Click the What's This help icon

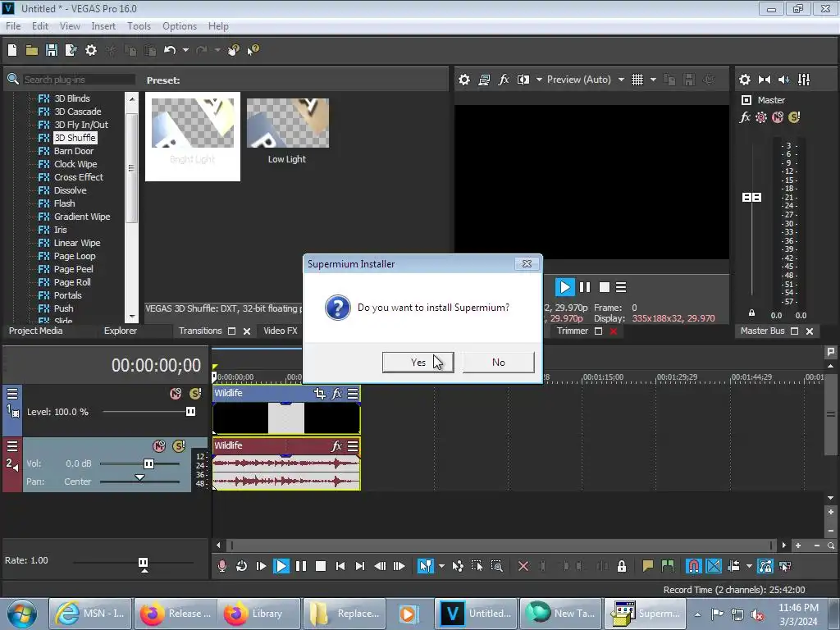(x=253, y=50)
